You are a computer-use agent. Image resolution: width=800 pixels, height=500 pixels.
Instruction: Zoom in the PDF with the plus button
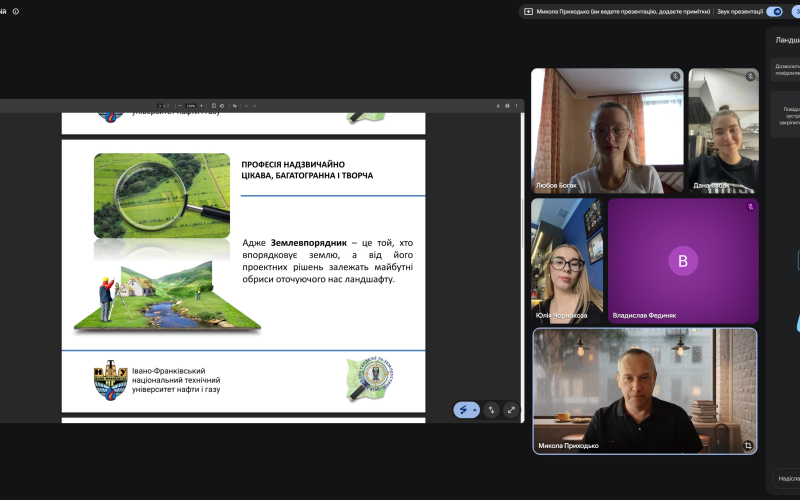[201, 106]
